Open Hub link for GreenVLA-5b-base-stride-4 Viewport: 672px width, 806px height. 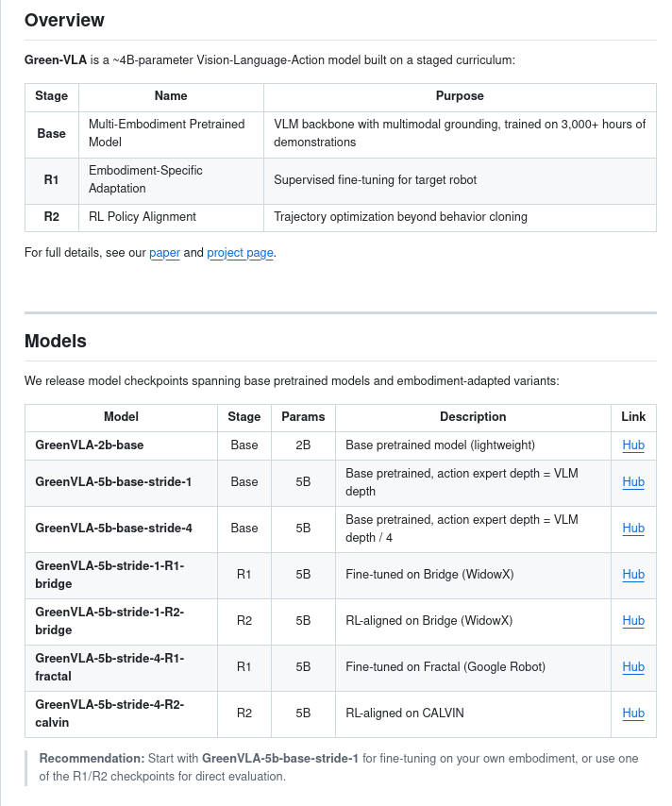click(633, 529)
